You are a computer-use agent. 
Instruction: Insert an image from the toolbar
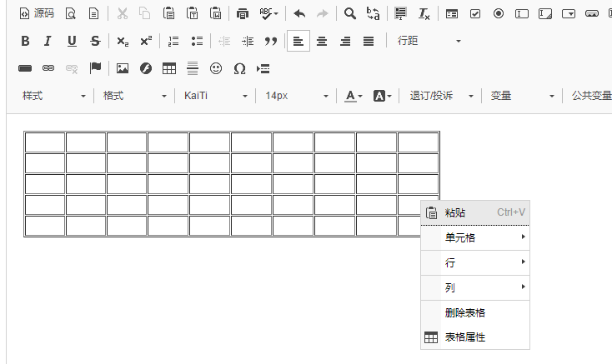(123, 68)
